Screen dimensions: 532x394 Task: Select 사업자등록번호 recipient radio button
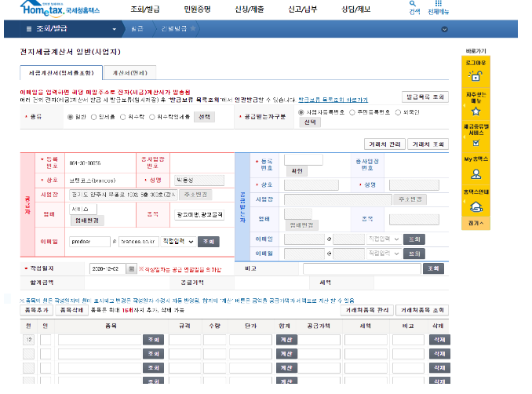tap(301, 112)
